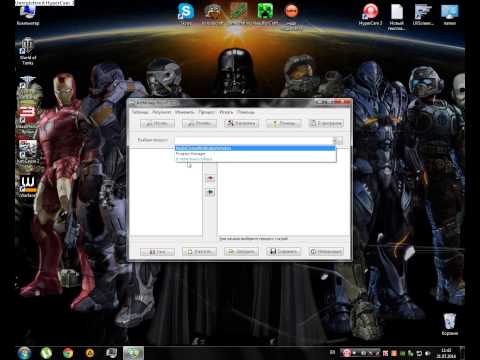The width and height of the screenshot is (480, 360).
Task: Click the red arrow transfer button
Action: coord(210,179)
